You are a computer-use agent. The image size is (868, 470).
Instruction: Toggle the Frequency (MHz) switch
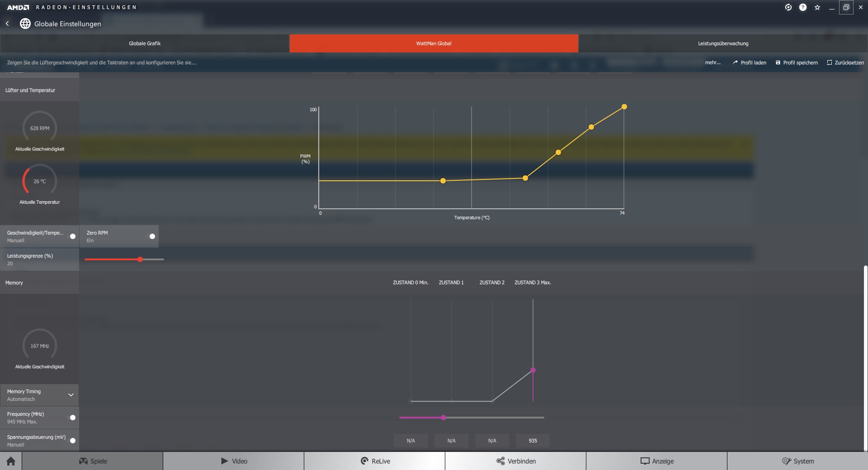pyautogui.click(x=73, y=418)
